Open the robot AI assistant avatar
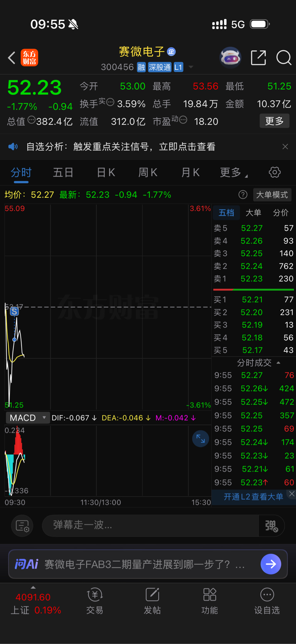This screenshot has width=296, height=644. click(230, 58)
